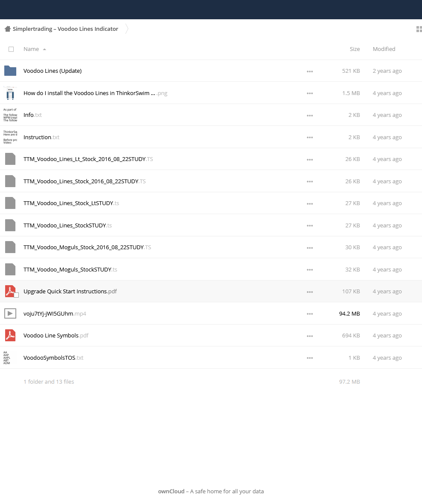Click the 694 KB size value
The height and width of the screenshot is (504, 422).
tap(351, 335)
